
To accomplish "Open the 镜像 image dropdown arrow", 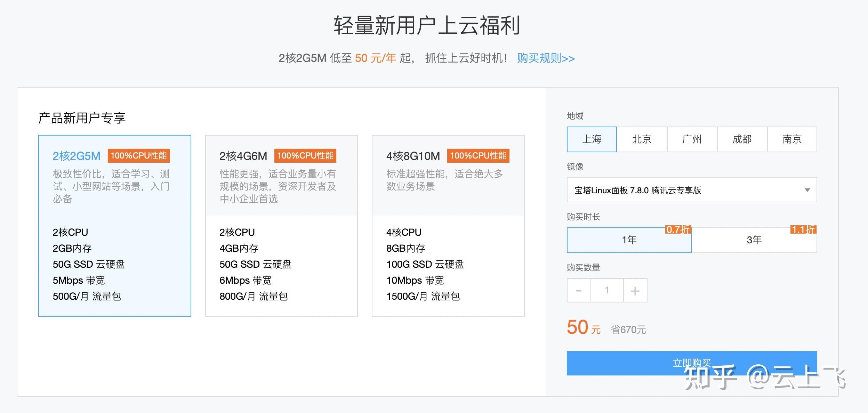I will coord(807,190).
